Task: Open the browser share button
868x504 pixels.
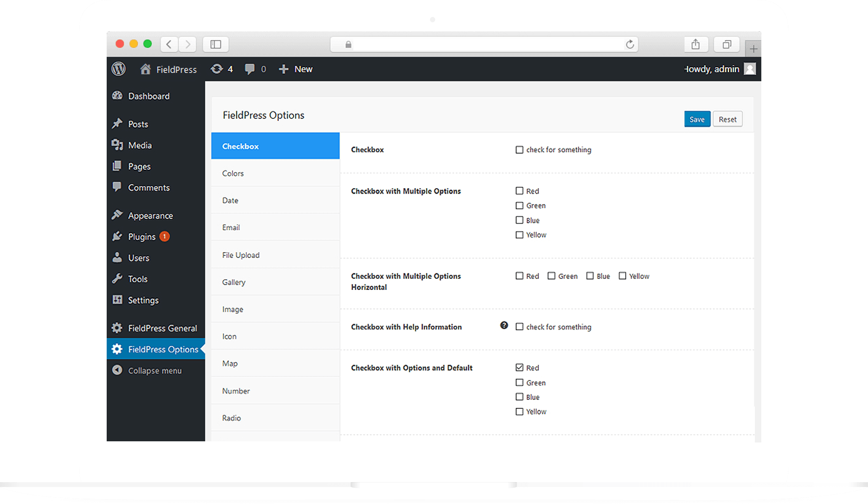Action: point(695,44)
